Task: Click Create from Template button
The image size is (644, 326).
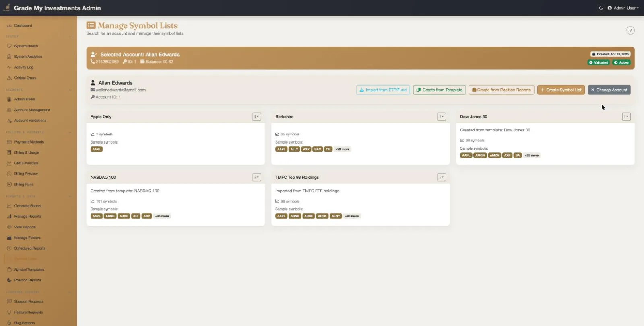Action: [x=439, y=90]
